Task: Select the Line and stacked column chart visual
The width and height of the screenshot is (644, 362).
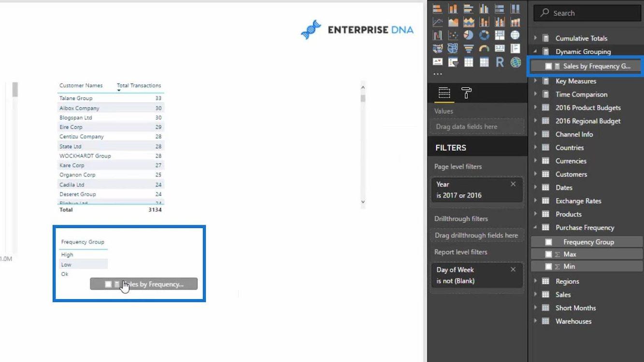Action: pos(484,22)
